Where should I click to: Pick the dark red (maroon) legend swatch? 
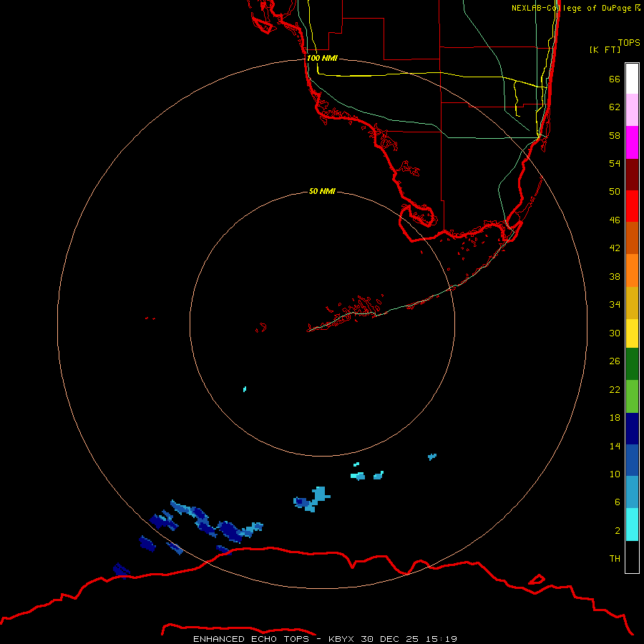[632, 175]
